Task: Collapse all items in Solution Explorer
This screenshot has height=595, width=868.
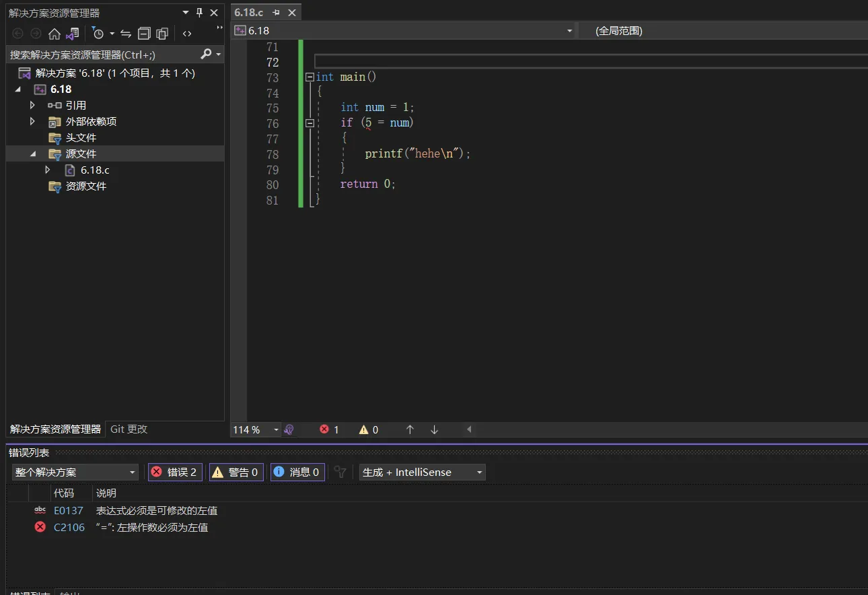Action: click(144, 34)
